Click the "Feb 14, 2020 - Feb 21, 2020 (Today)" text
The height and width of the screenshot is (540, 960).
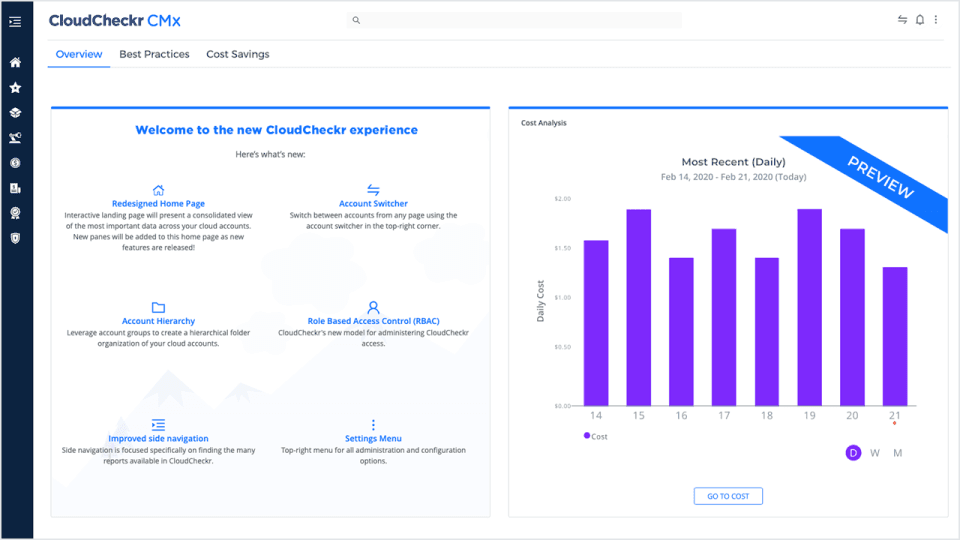tap(733, 177)
